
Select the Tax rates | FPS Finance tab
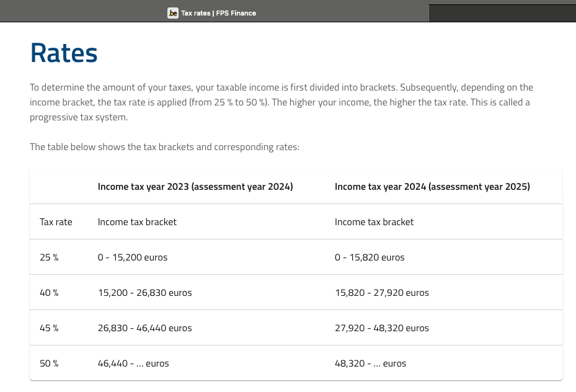218,13
